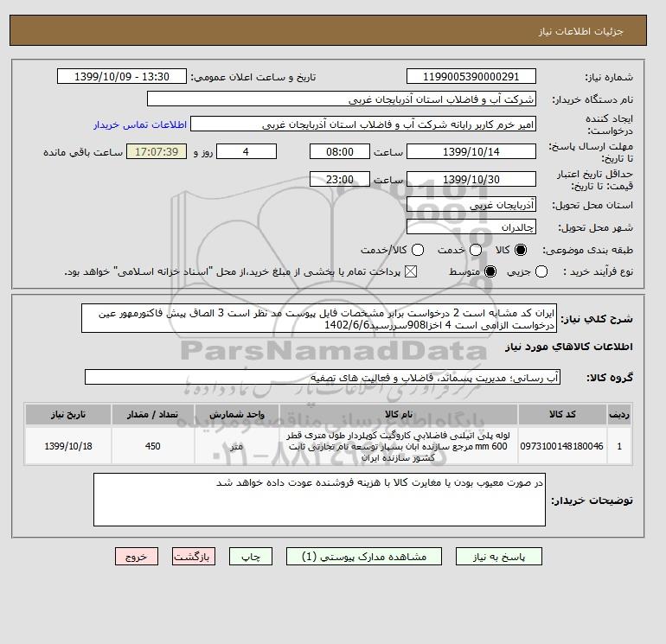
Task: Click the ساعت باقی مانده label
Action: [83, 152]
